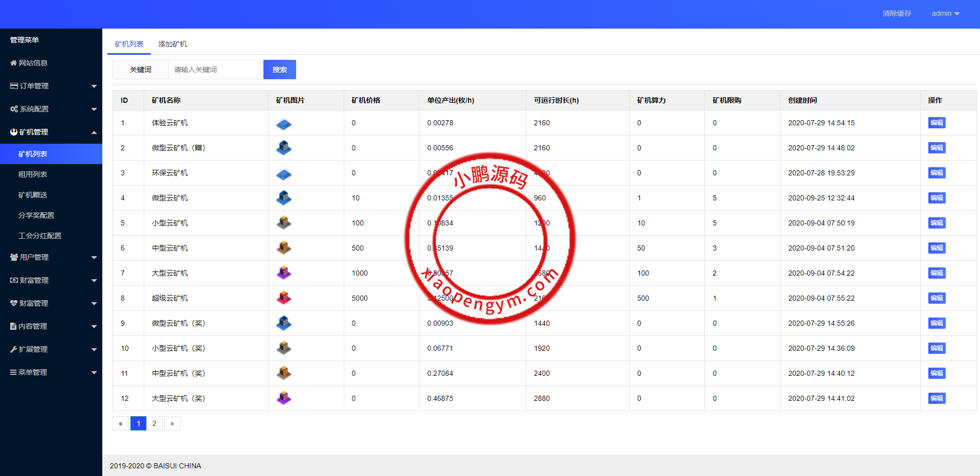The width and height of the screenshot is (980, 476).
Task: Click the wrench icon beside 扩展管理
Action: point(13,349)
